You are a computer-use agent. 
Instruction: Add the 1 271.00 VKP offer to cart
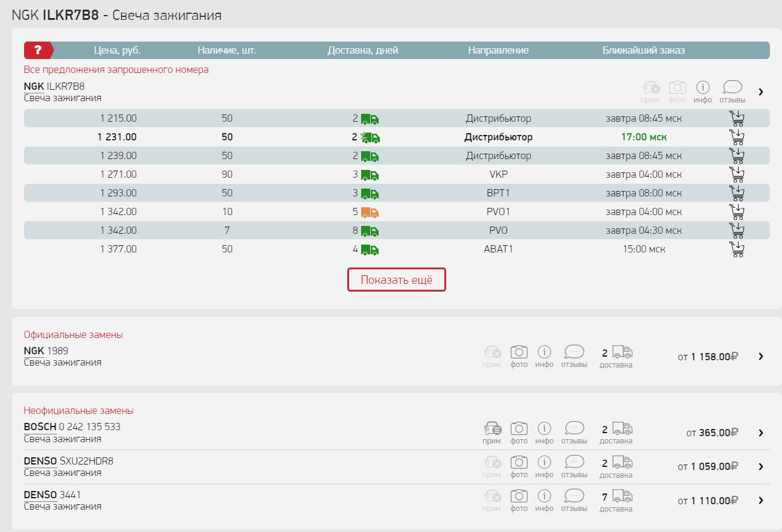737,174
